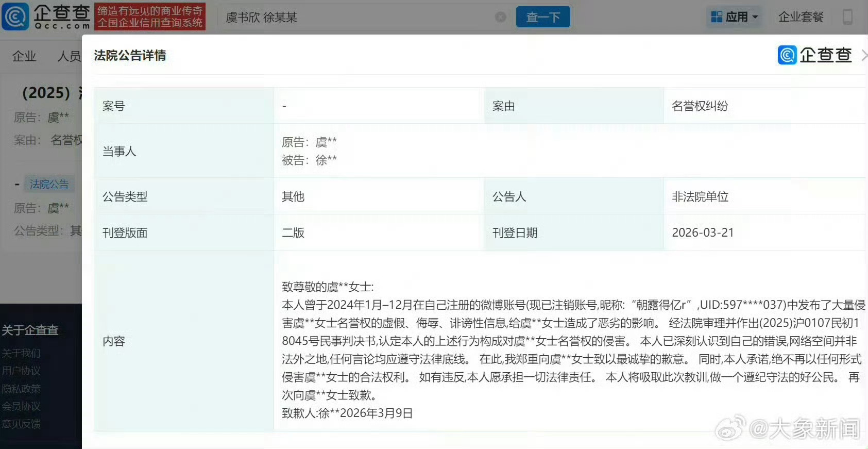This screenshot has height=449, width=868.
Task: Open the Qcc.com logo homepage
Action: (x=46, y=16)
